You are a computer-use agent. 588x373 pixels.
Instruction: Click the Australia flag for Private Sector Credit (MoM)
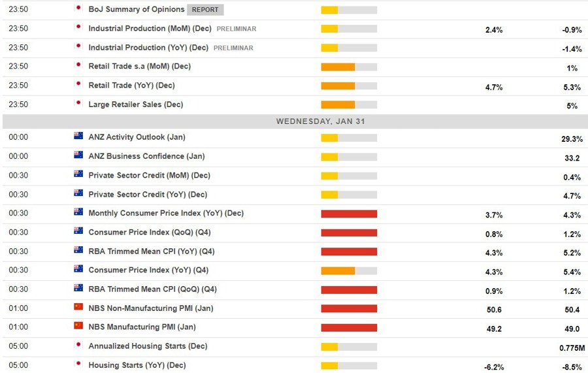(78, 174)
